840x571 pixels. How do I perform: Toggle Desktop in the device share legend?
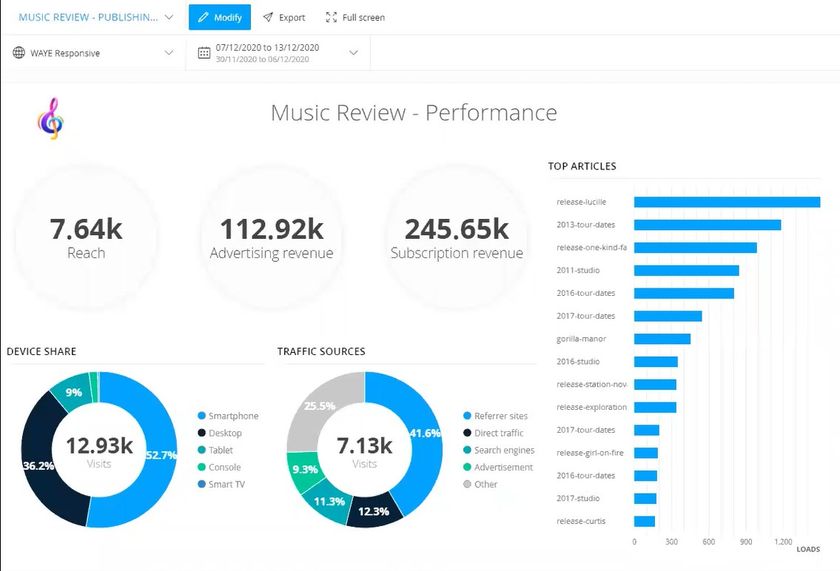coord(220,433)
